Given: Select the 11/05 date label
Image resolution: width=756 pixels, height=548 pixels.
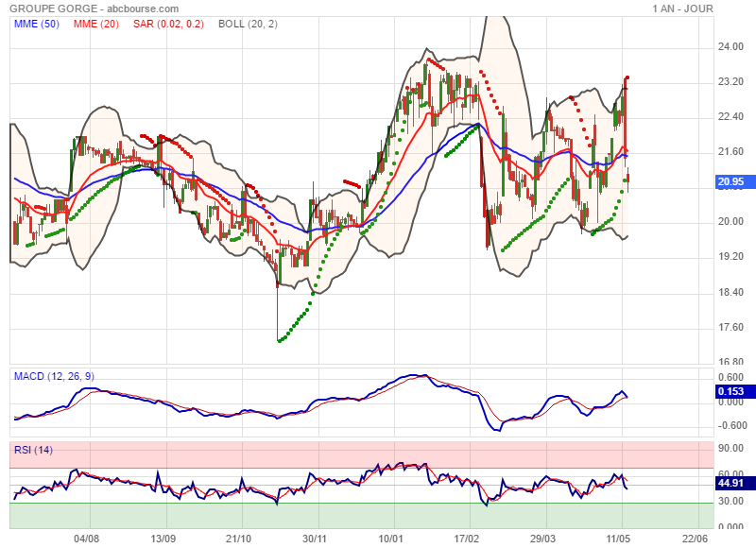Looking at the screenshot, I should coord(619,539).
